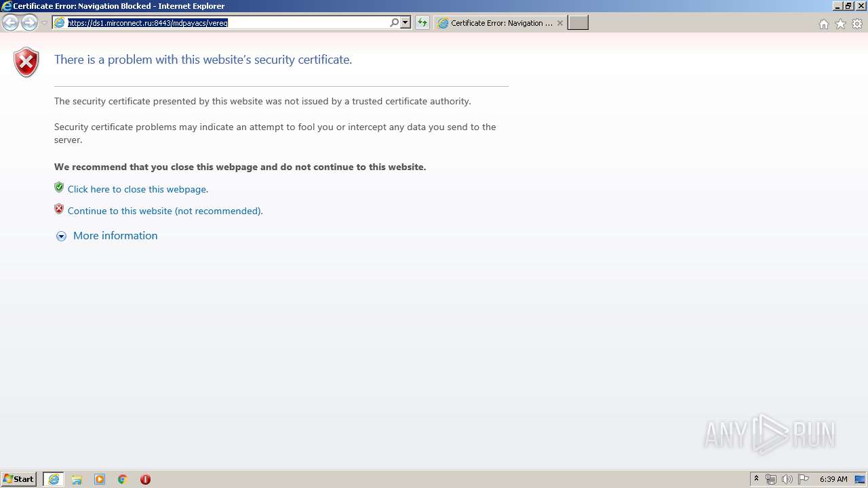Viewport: 868px width, 488px height.
Task: Show hidden system tray icons
Action: coord(756,479)
